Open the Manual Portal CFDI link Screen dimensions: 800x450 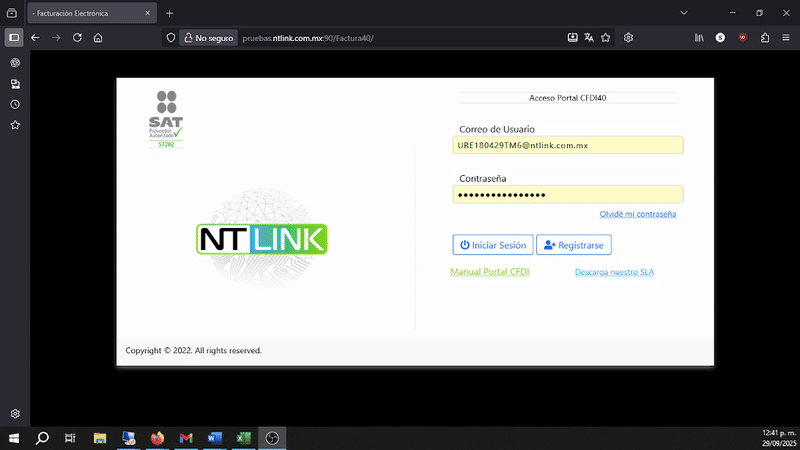pyautogui.click(x=489, y=272)
